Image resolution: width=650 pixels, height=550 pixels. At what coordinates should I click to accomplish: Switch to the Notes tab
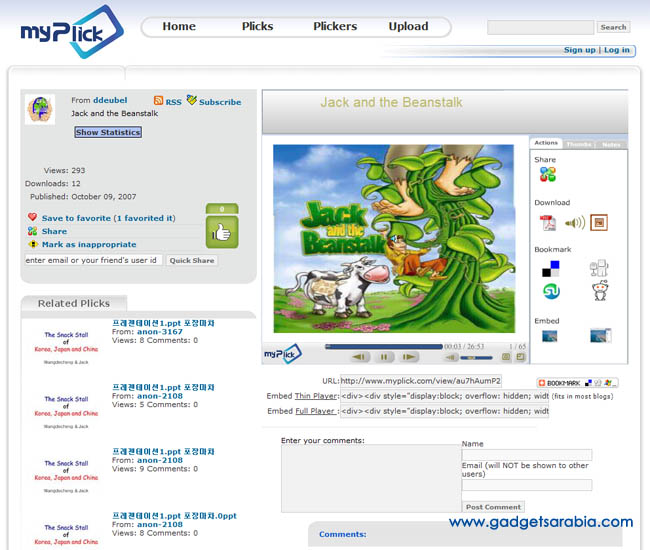click(x=611, y=144)
